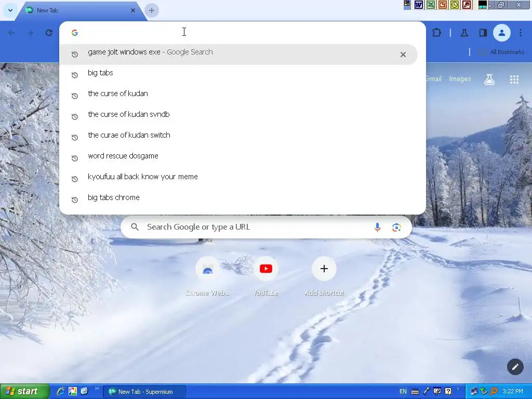Viewport: 532px width, 399px height.
Task: Click the Search Google or type a URL box
Action: [x=267, y=227]
